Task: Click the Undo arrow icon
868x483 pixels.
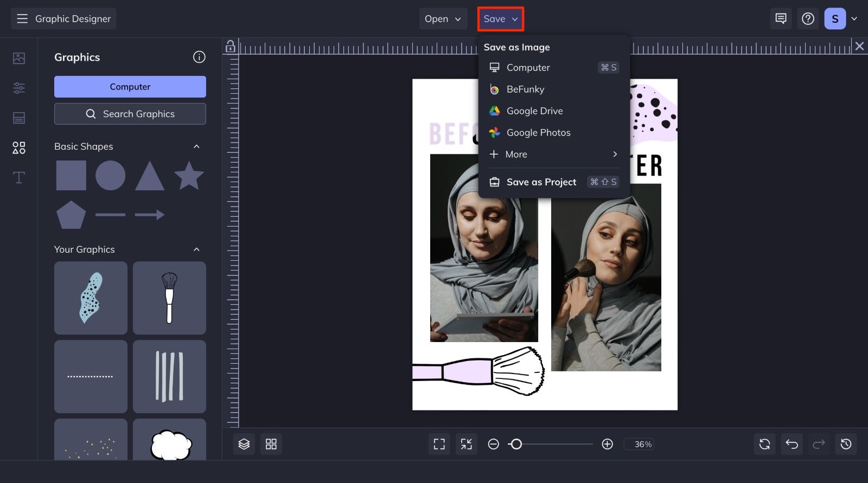Action: 792,444
